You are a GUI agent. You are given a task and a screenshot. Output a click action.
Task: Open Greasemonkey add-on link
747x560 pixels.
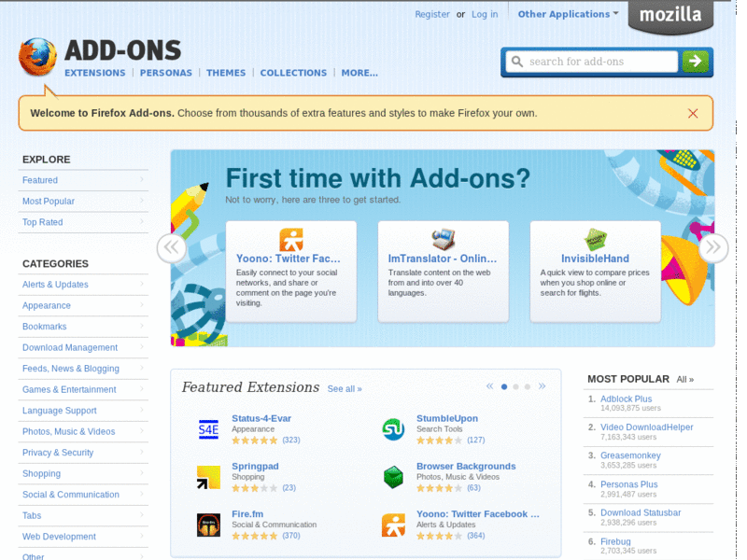pos(630,455)
